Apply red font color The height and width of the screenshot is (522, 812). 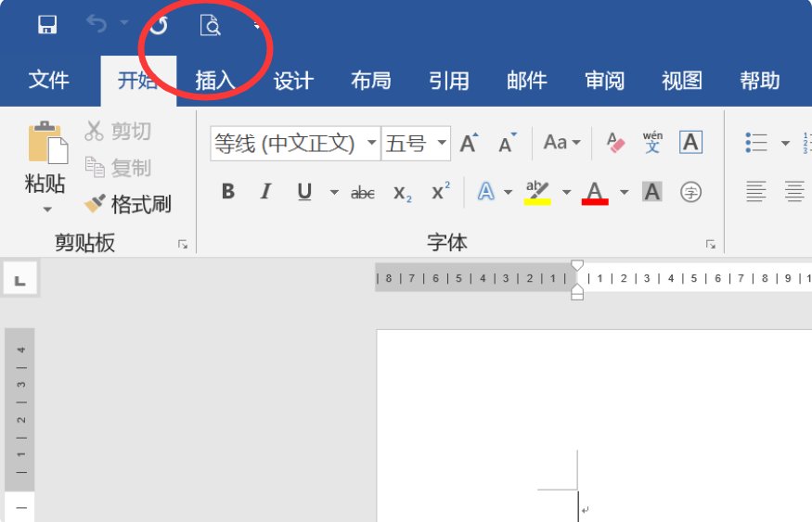(595, 193)
